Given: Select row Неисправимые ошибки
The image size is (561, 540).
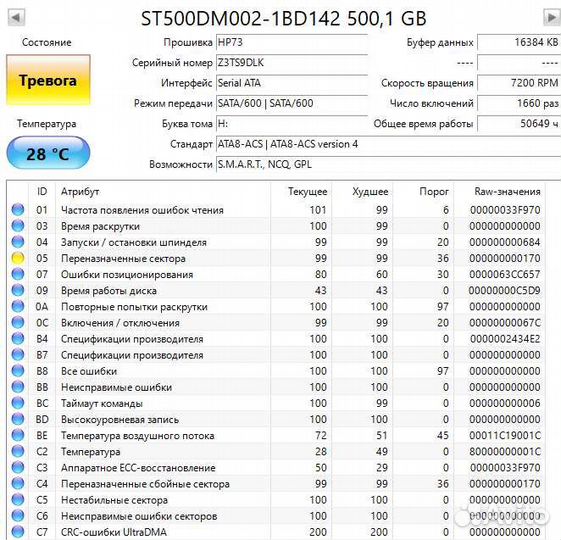Looking at the screenshot, I should click(276, 387).
